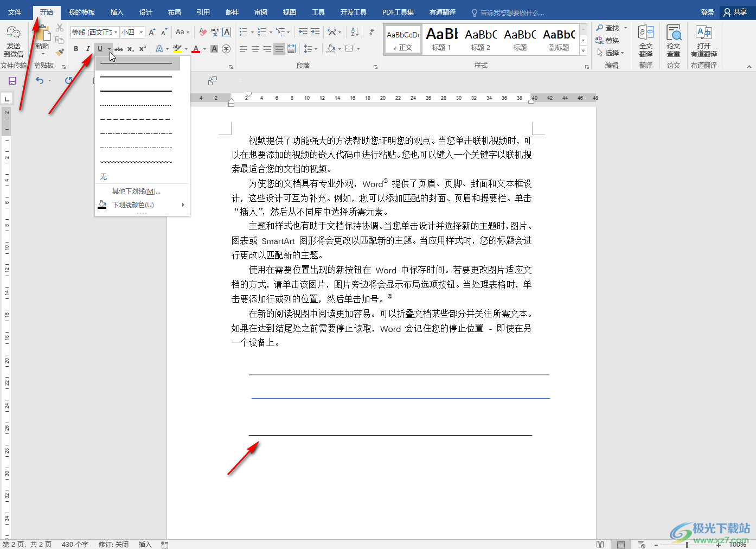Expand the font color dropdown arrow
The height and width of the screenshot is (549, 756).
click(x=204, y=49)
